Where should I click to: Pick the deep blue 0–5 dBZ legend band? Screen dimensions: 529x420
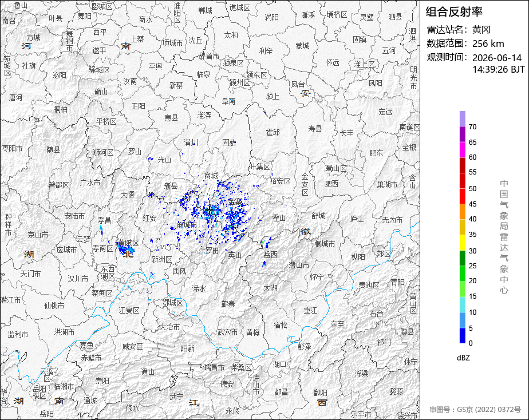tap(462, 335)
